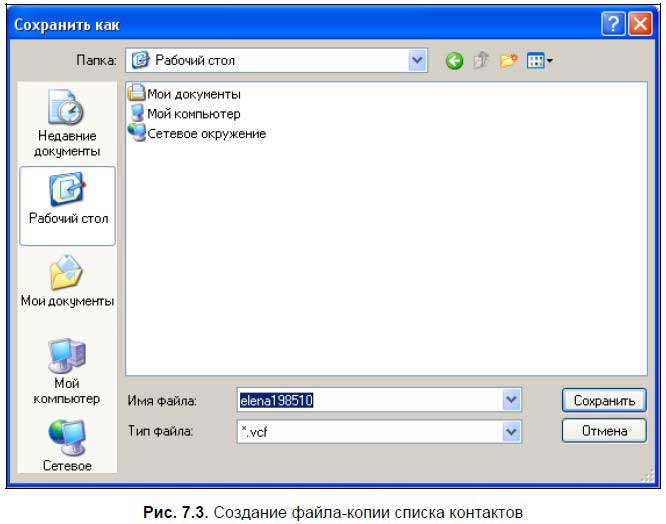The height and width of the screenshot is (524, 666).
Task: Open Мои документы in the places bar
Action: [67, 283]
